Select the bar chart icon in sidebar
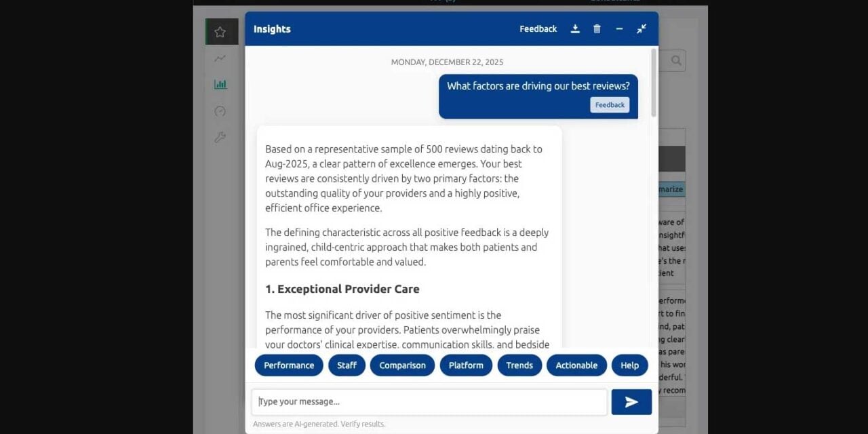 tap(220, 85)
